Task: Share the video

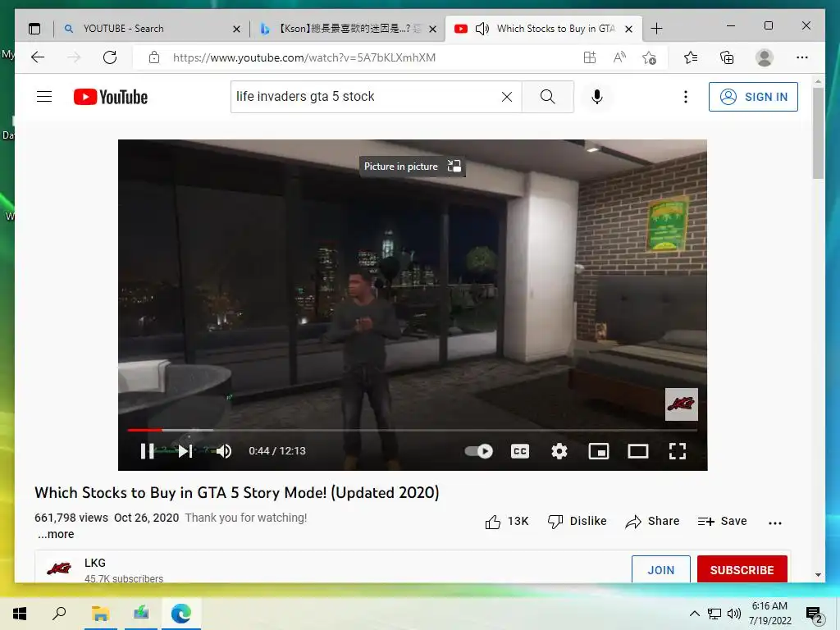Action: click(x=652, y=521)
